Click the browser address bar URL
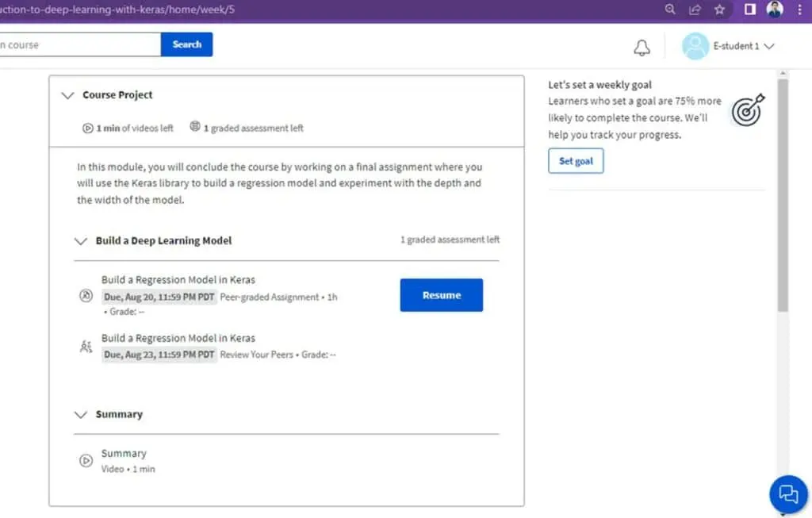Viewport: 812px width, 518px height. click(x=117, y=10)
